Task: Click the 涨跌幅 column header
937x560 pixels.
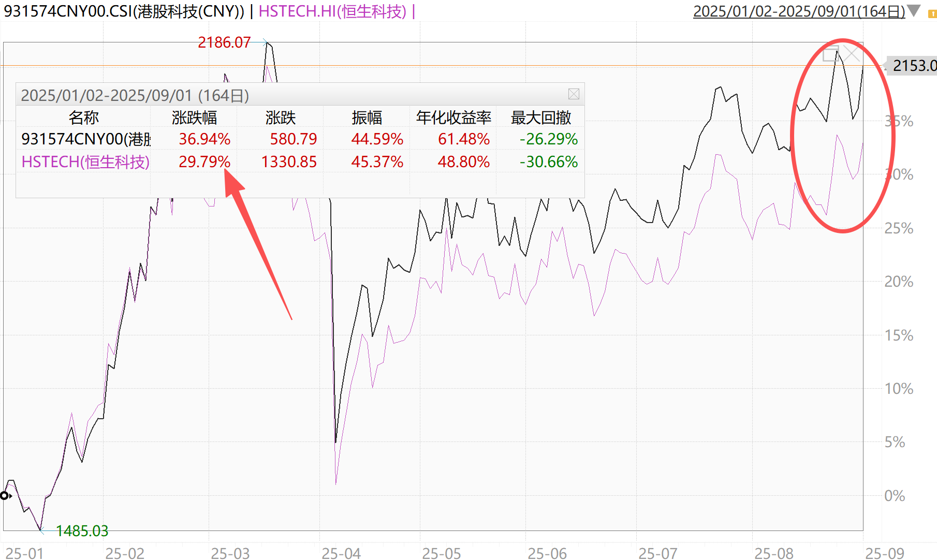Action: (x=195, y=118)
